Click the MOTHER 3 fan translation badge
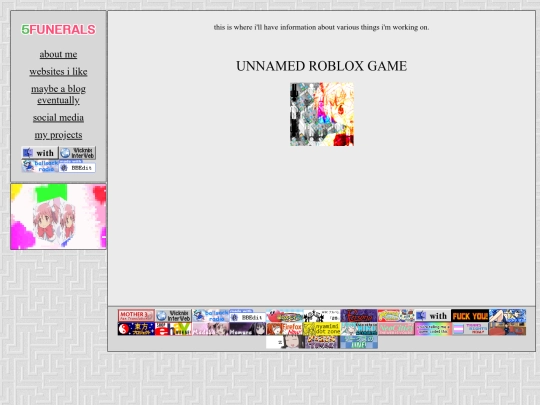This screenshot has width=540, height=405. pyautogui.click(x=136, y=315)
